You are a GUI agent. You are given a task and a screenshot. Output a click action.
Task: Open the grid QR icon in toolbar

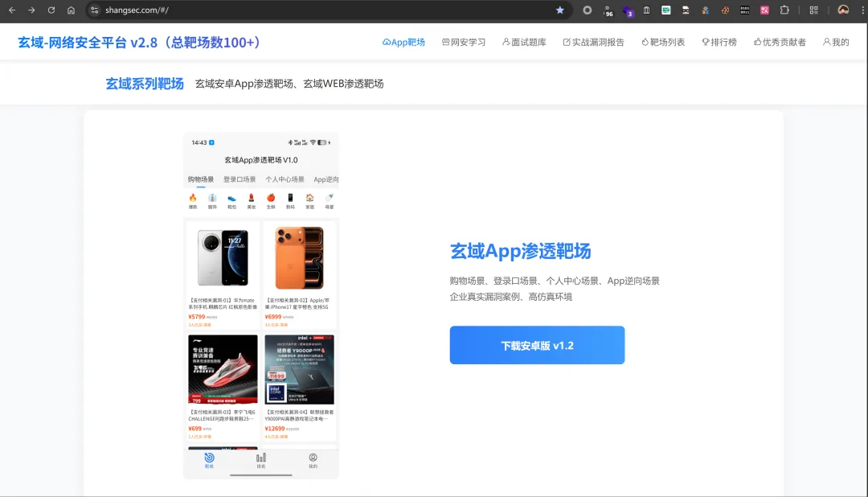(x=813, y=10)
